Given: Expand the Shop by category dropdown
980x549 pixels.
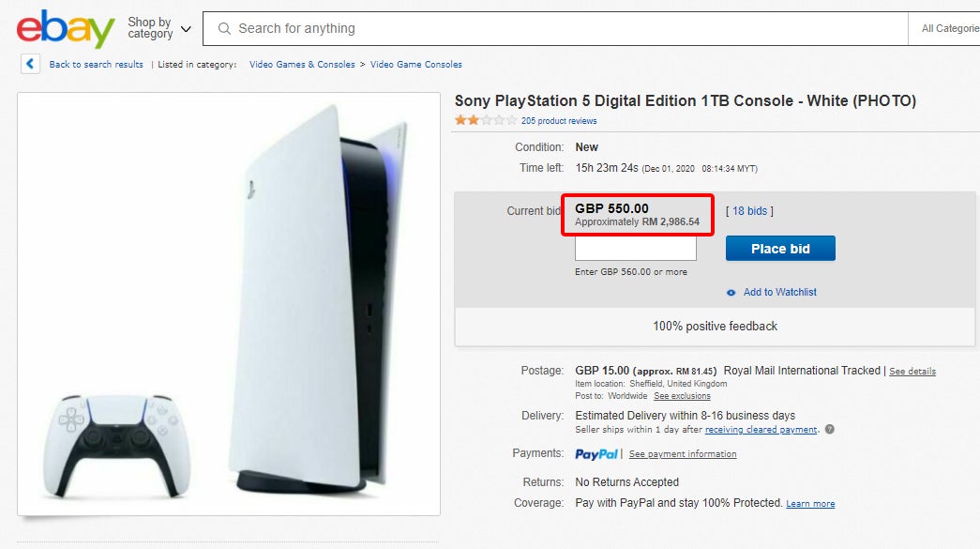Looking at the screenshot, I should tap(158, 28).
